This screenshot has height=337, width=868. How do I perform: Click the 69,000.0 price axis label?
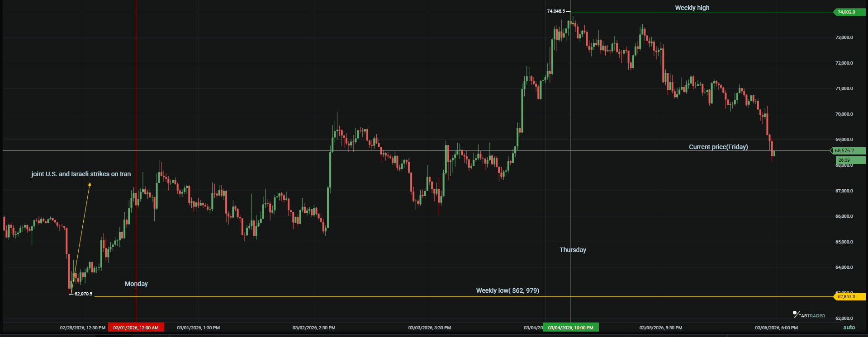pos(844,140)
